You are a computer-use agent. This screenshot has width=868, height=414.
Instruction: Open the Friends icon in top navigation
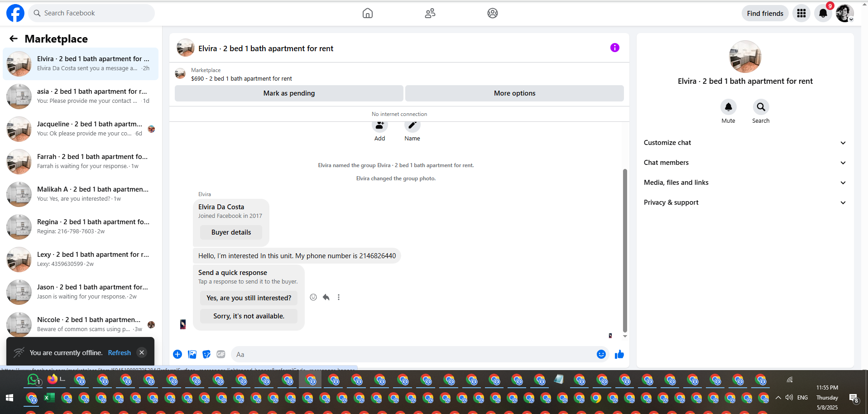click(430, 13)
